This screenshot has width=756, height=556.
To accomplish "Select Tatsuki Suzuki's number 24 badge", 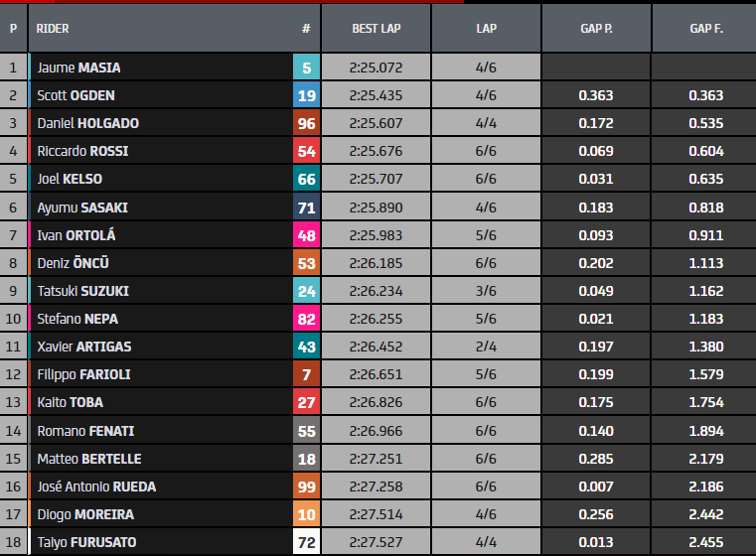I will pos(306,291).
